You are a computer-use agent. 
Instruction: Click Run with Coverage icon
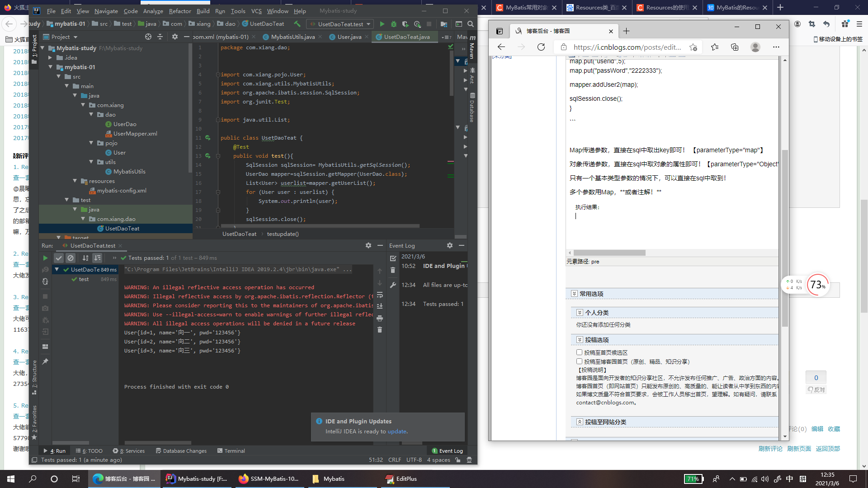[x=406, y=24]
